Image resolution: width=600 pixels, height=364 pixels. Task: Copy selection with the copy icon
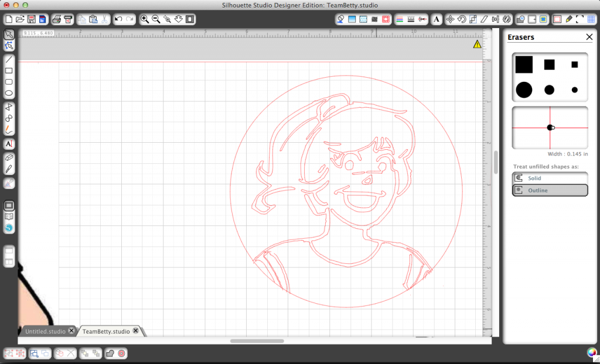(x=82, y=19)
